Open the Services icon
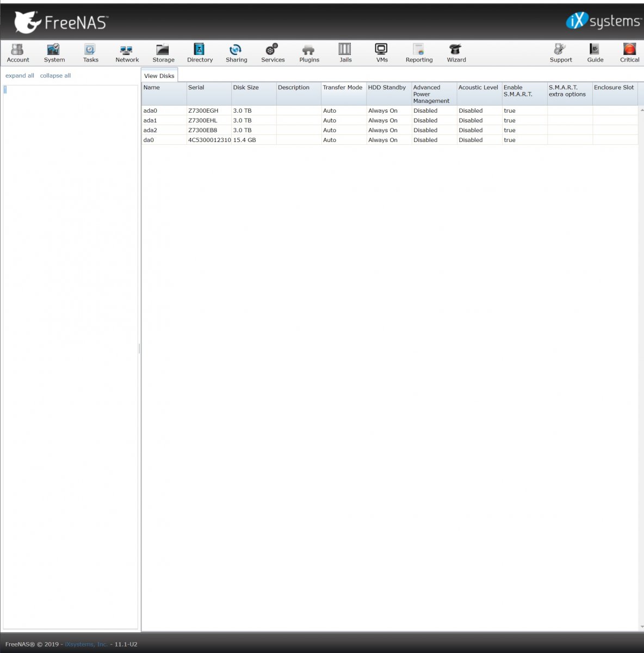Image resolution: width=644 pixels, height=653 pixels. click(x=273, y=53)
